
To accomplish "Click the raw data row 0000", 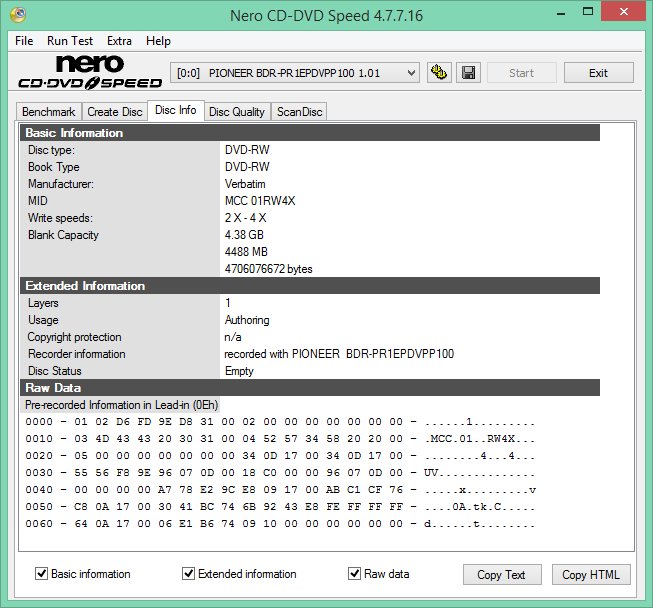I will point(280,422).
